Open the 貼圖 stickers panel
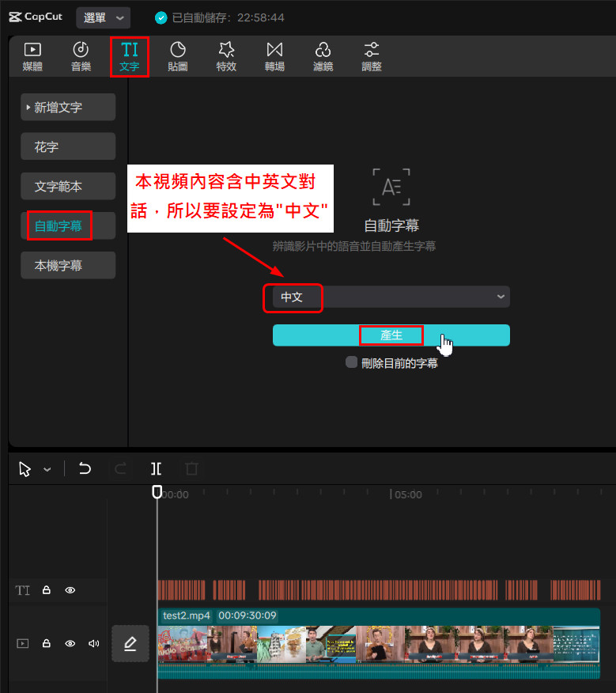Image resolution: width=616 pixels, height=693 pixels. coord(178,57)
